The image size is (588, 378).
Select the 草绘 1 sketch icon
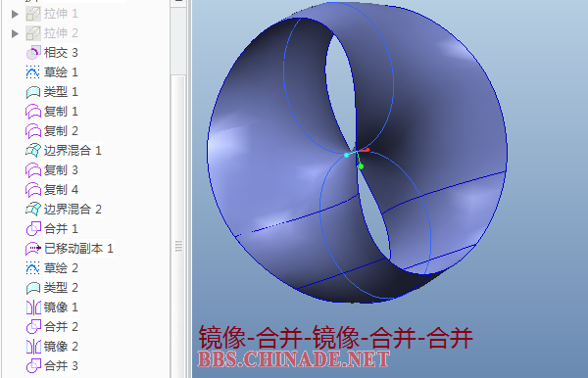pos(33,71)
